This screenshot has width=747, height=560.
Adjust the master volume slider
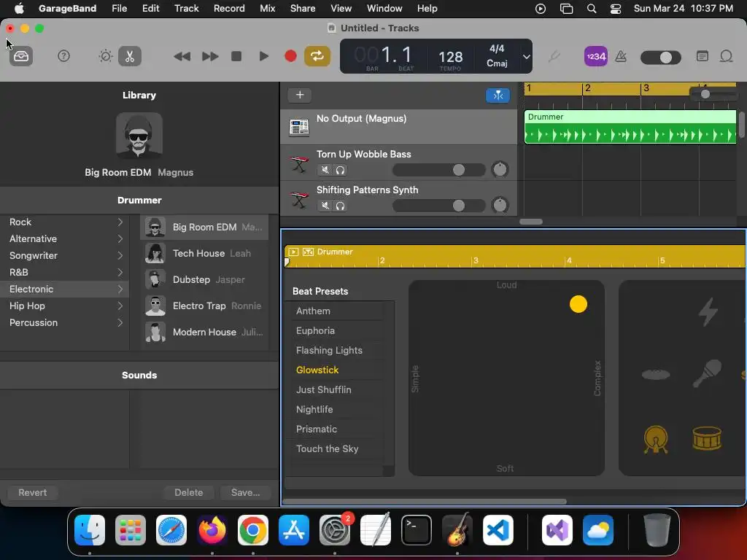(661, 58)
